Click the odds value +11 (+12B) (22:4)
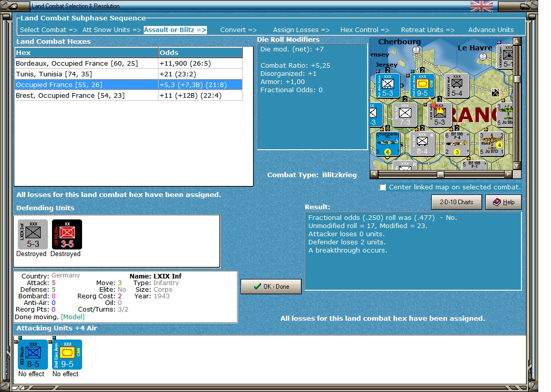Screen dimensions: 551x392 [x=191, y=96]
